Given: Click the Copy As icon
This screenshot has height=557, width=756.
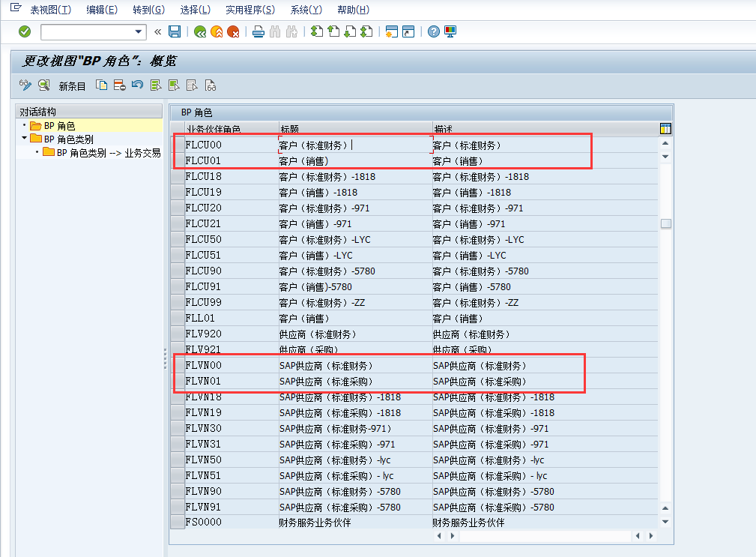Looking at the screenshot, I should (100, 85).
